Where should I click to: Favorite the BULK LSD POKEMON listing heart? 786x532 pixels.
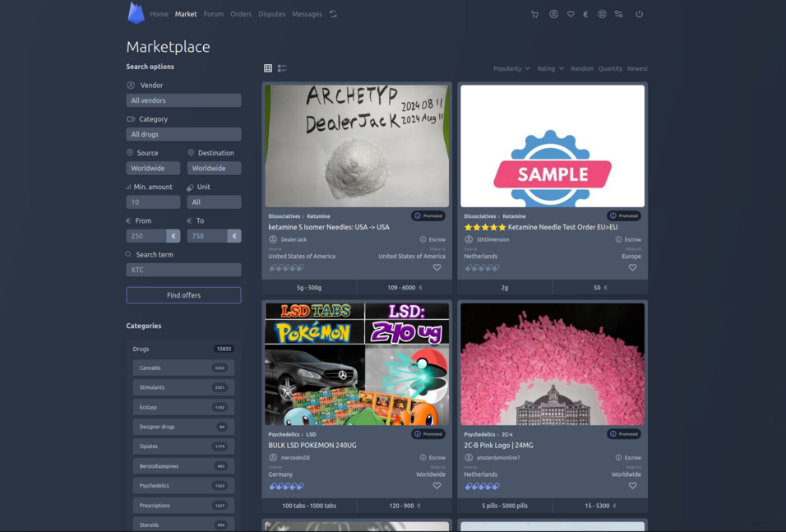[x=437, y=486]
